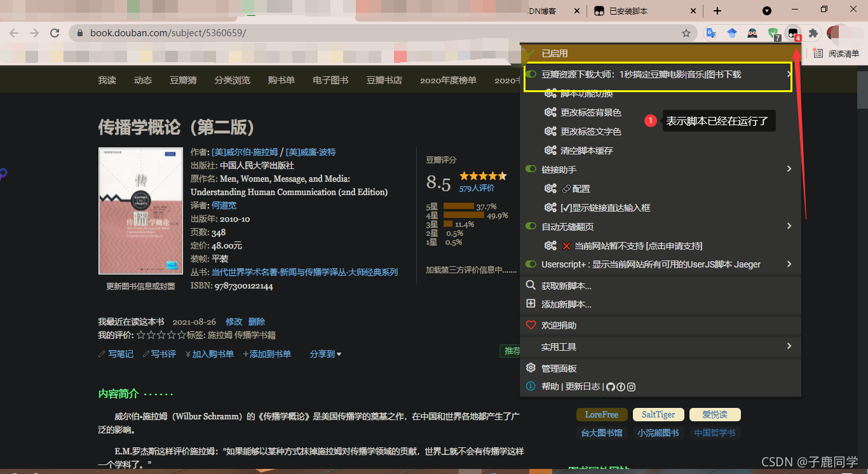The image size is (868, 474).
Task: Open the Extensions puzzle-piece menu
Action: [x=813, y=33]
